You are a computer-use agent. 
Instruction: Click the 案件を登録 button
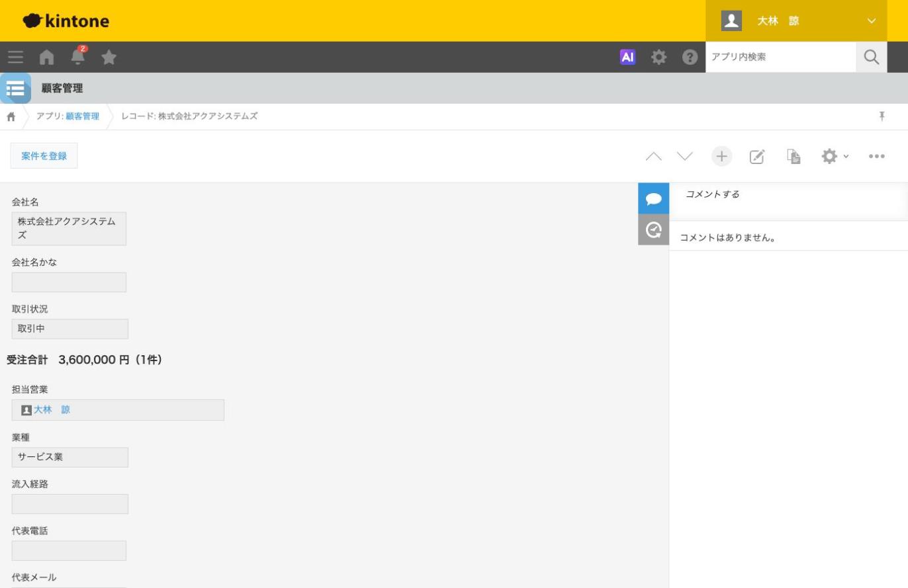tap(44, 156)
